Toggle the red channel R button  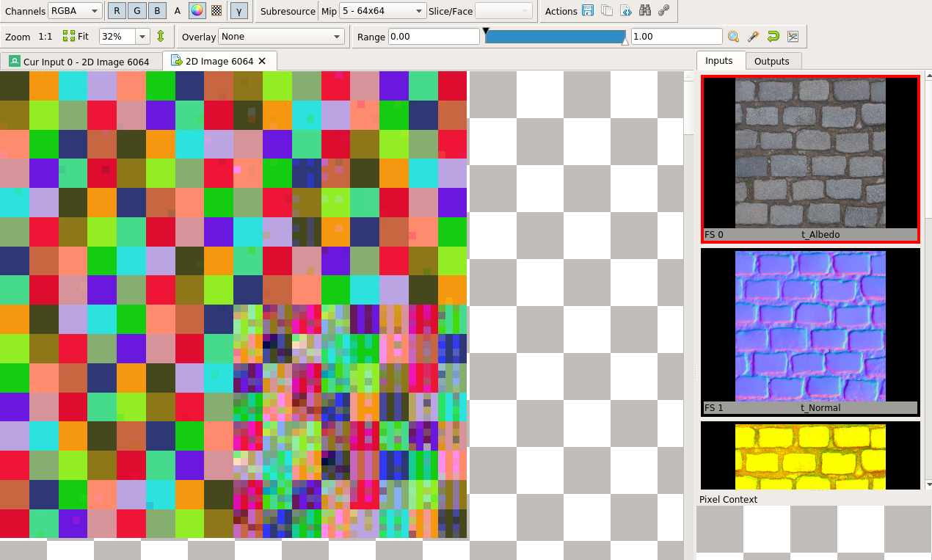117,11
